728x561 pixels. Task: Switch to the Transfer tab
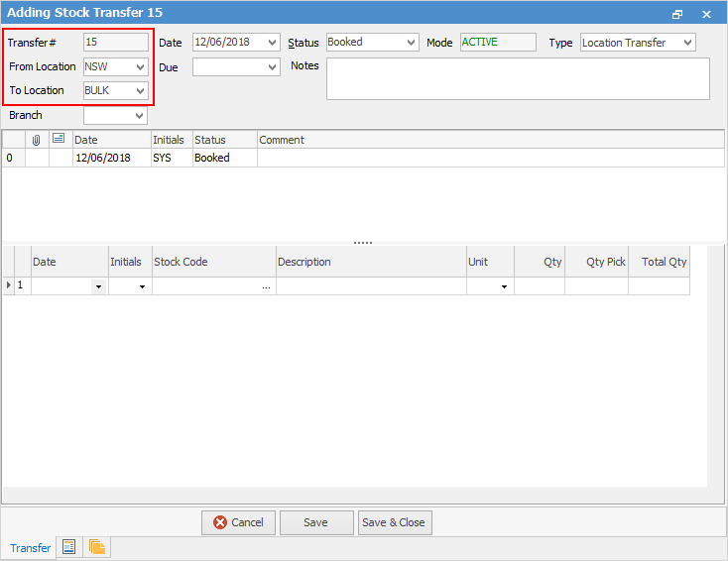click(x=30, y=548)
